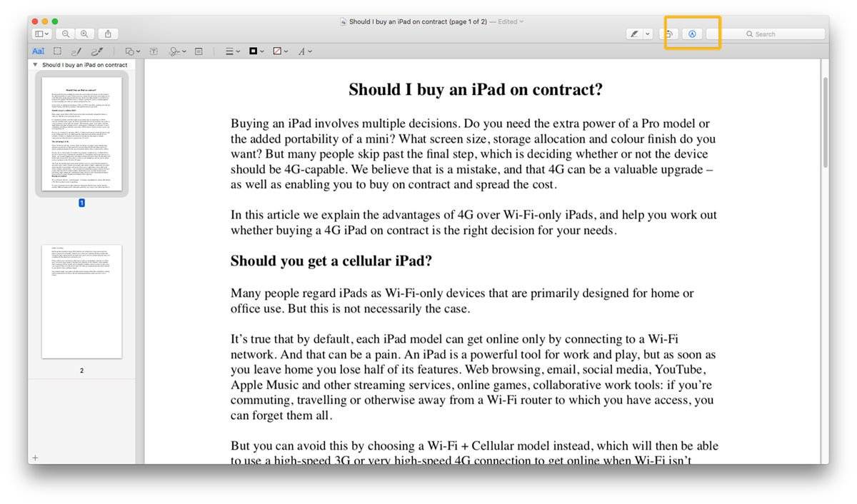Open the Edited document status menu
The height and width of the screenshot is (504, 857).
click(509, 21)
